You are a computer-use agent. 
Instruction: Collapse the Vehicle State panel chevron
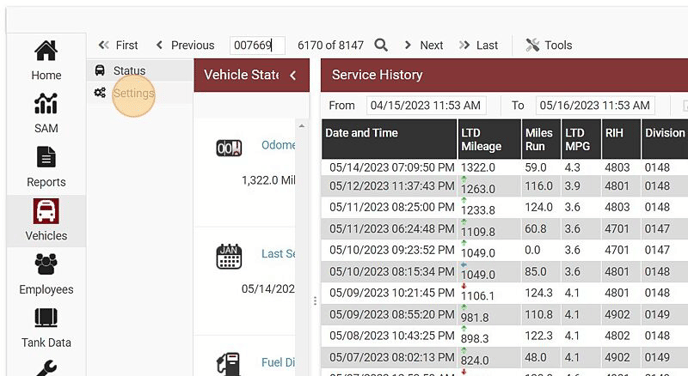tap(293, 75)
